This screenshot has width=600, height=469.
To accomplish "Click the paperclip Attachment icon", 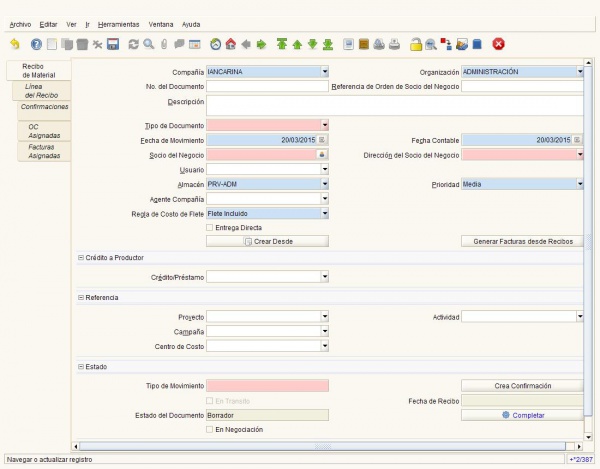I will pyautogui.click(x=164, y=44).
